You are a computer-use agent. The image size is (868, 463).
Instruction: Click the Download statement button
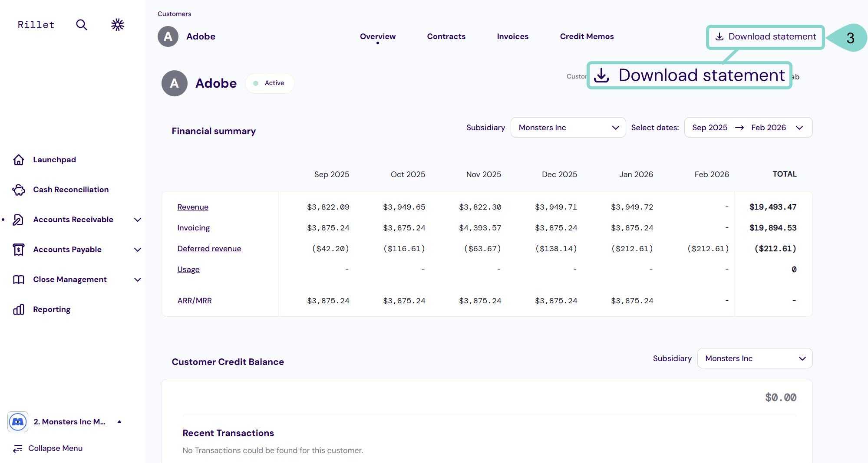tap(765, 37)
